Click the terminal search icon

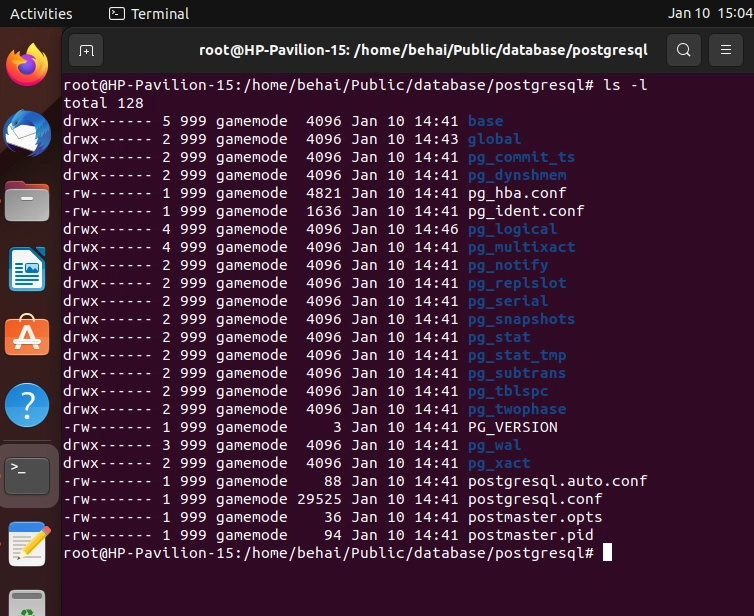[x=683, y=50]
